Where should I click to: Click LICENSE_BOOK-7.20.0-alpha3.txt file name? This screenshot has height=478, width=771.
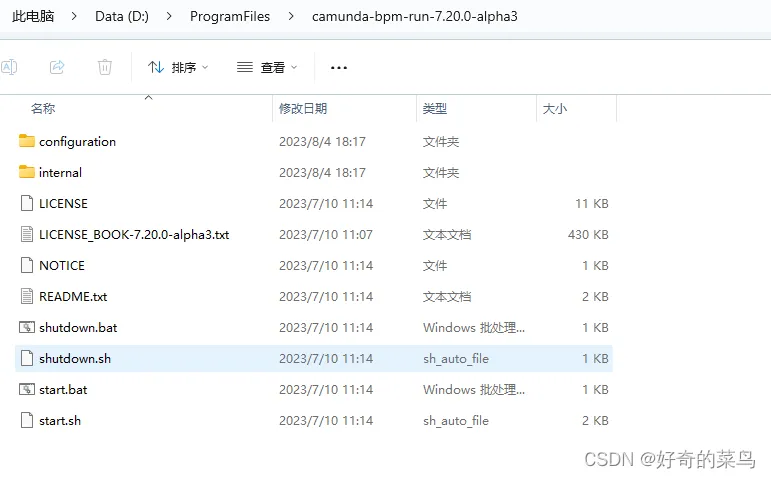[x=134, y=235]
